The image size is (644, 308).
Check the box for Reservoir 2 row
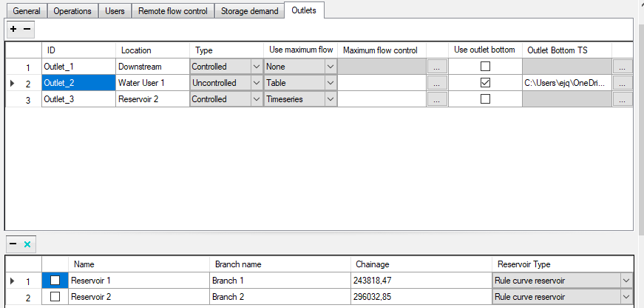pos(55,296)
